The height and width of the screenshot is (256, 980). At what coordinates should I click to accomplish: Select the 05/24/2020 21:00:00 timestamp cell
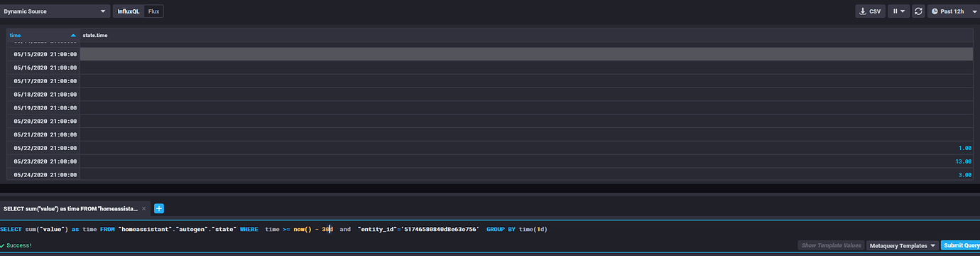[43, 174]
